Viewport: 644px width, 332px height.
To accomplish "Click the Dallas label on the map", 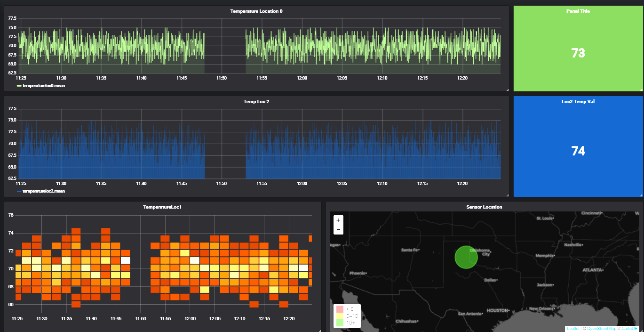I will pos(491,280).
